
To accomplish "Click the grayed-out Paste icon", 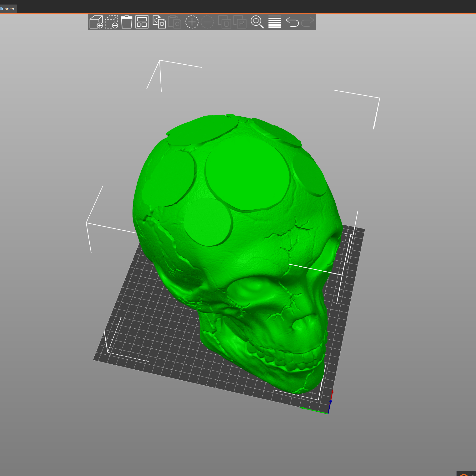I will 175,22.
